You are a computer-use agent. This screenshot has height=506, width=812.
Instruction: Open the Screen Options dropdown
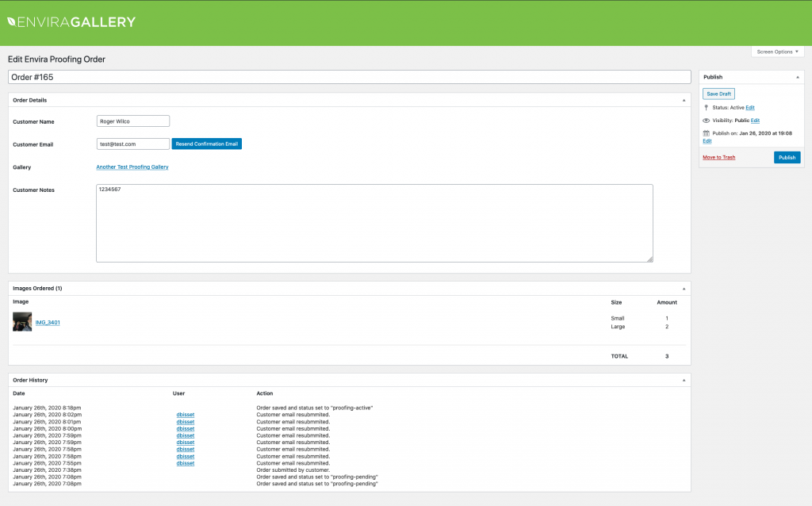pyautogui.click(x=777, y=52)
